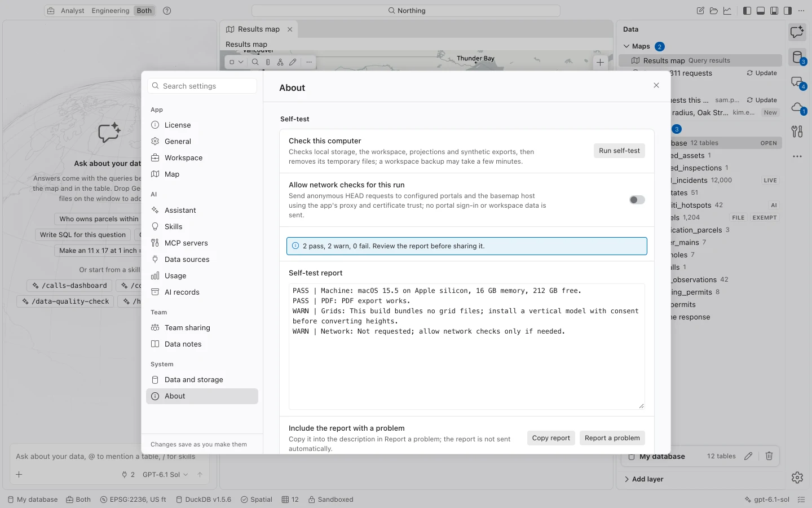Select the map search magnifier tool
Image resolution: width=812 pixels, height=508 pixels.
[255, 62]
